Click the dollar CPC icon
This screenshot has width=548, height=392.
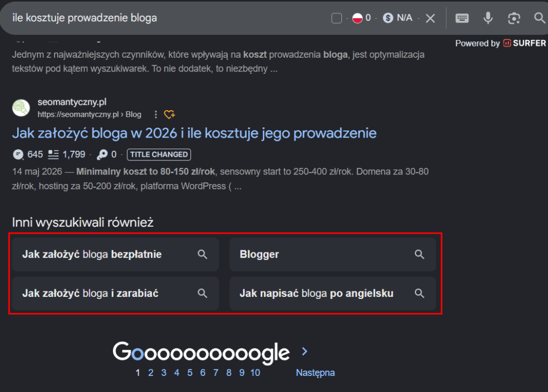(388, 18)
